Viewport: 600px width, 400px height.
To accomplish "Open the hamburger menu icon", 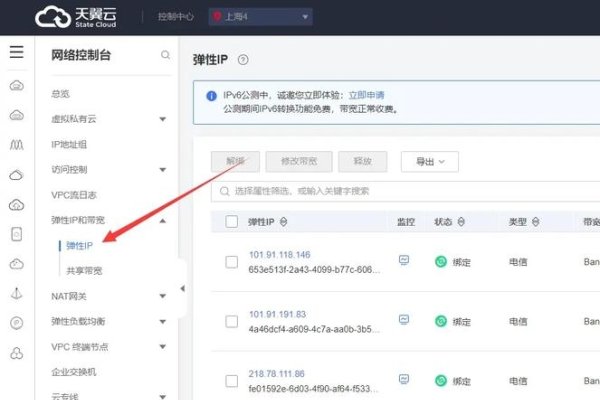I will coord(16,52).
